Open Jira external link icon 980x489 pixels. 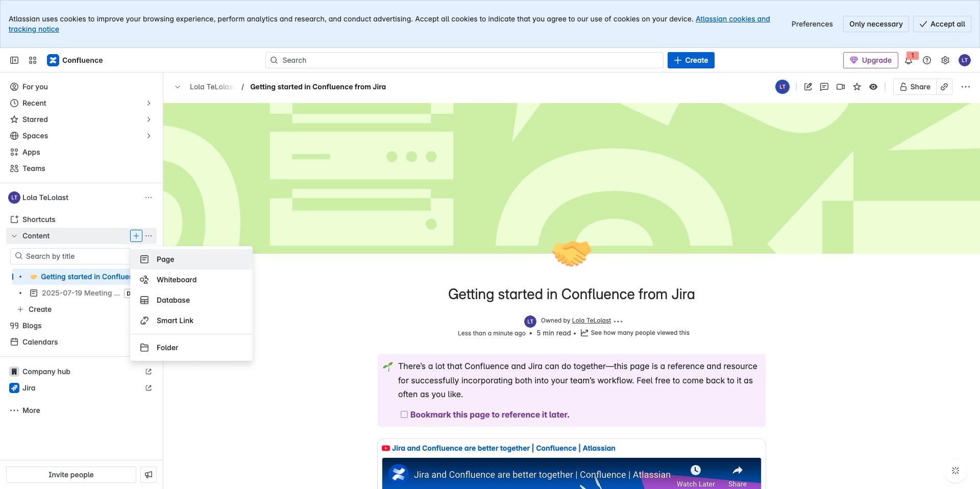coord(149,388)
